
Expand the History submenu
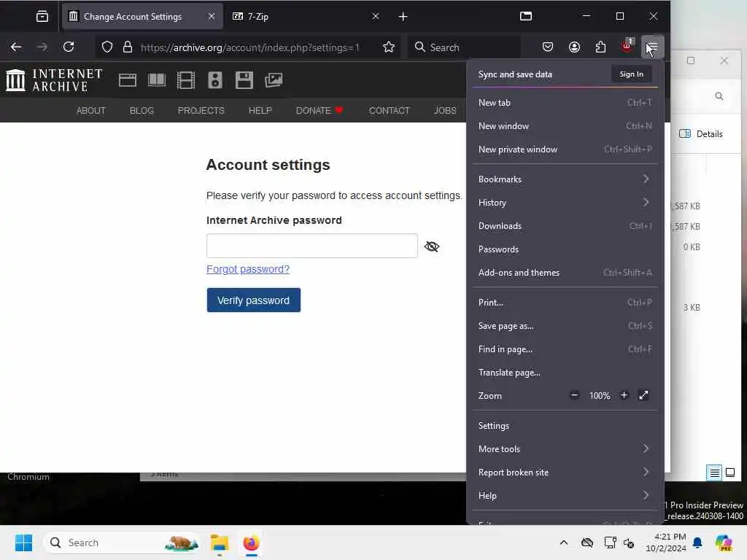coord(565,203)
